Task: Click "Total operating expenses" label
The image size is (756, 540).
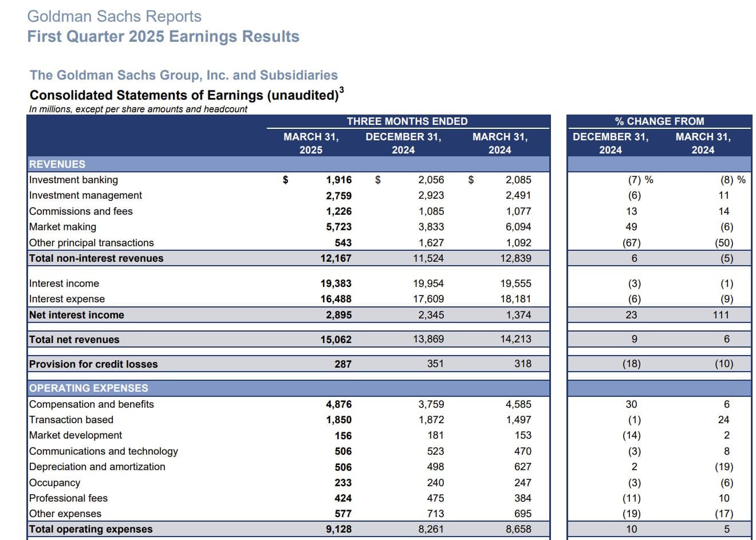Action: pos(91,529)
